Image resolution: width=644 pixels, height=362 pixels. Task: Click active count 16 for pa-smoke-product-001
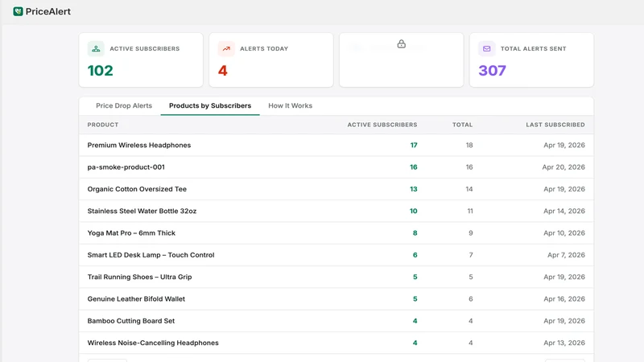click(413, 167)
